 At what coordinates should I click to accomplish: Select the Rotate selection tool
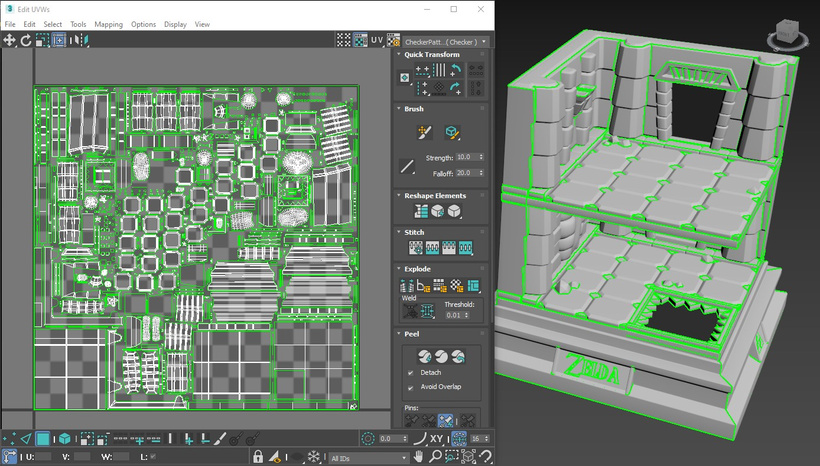26,40
